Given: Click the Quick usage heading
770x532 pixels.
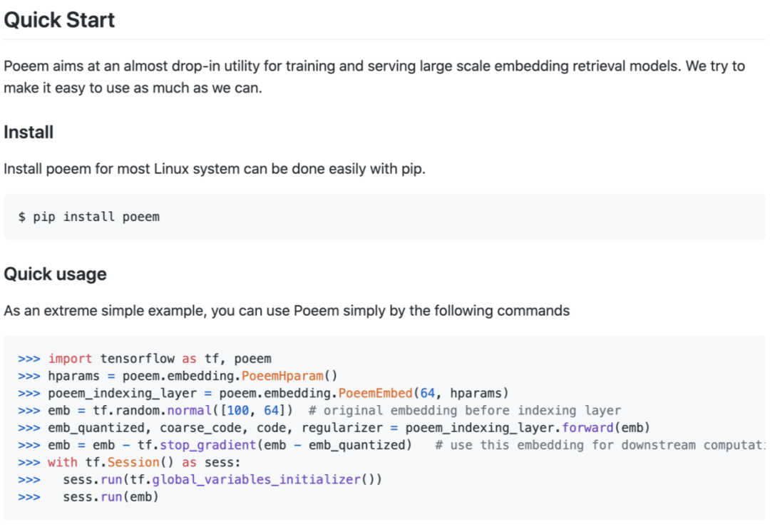Looking at the screenshot, I should click(55, 274).
